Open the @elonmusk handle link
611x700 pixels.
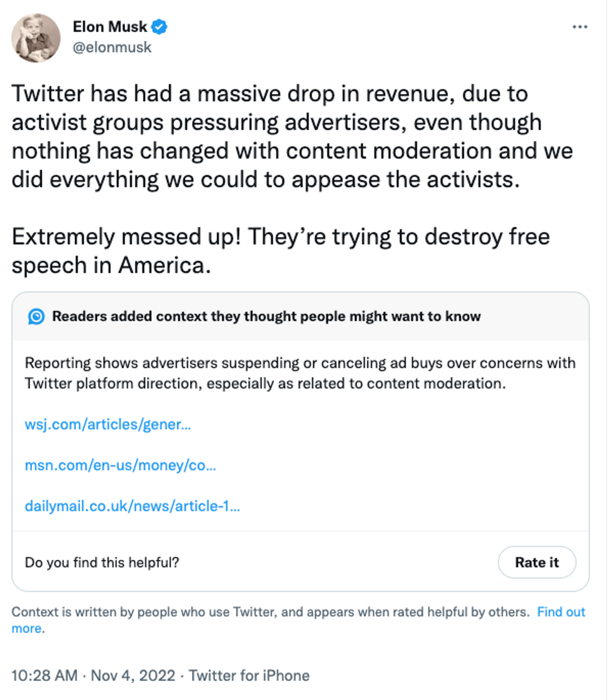112,47
